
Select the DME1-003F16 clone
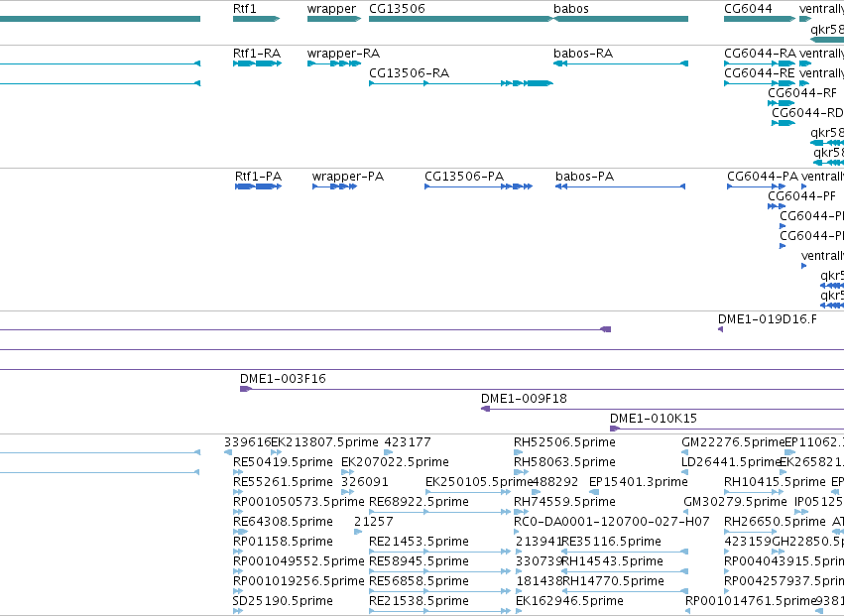pyautogui.click(x=543, y=389)
